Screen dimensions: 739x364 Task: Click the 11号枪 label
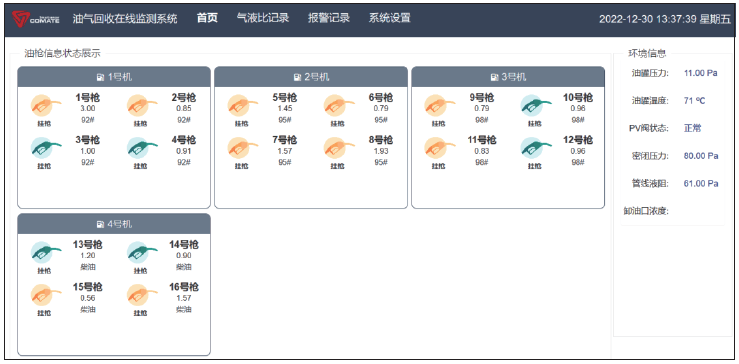482,140
